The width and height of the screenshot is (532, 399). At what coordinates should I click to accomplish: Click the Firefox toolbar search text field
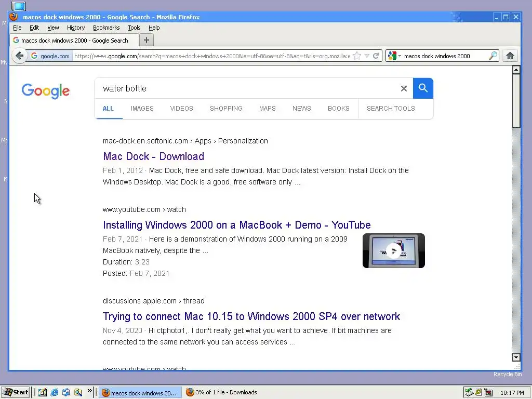tap(445, 56)
